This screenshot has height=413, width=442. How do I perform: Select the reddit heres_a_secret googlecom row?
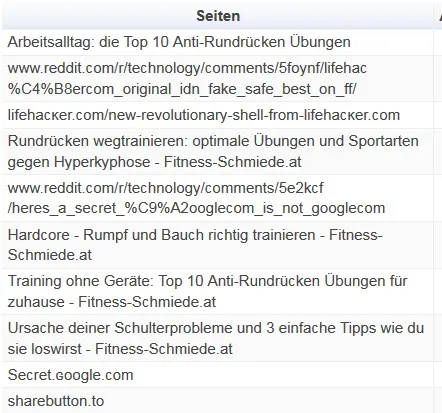218,198
